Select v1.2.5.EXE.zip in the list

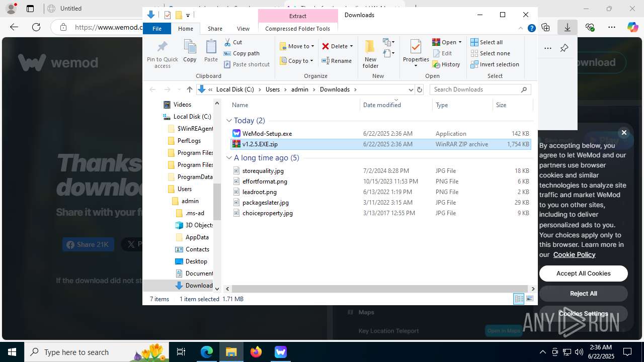click(380, 144)
